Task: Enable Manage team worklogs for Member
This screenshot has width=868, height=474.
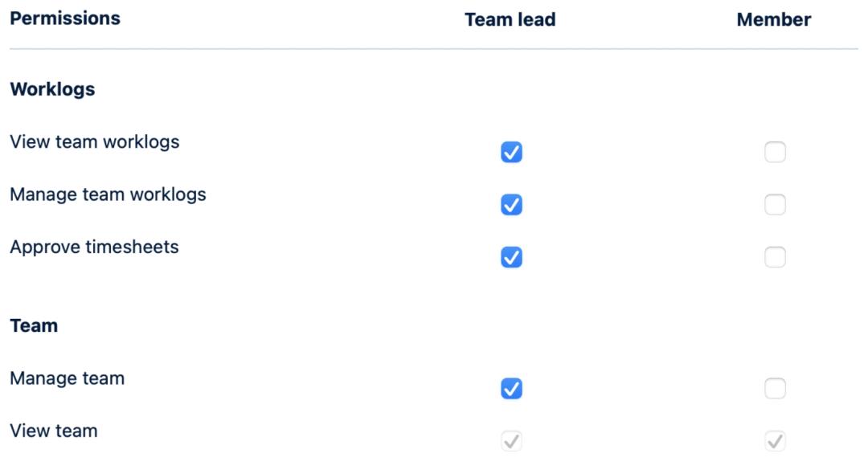Action: pyautogui.click(x=775, y=205)
